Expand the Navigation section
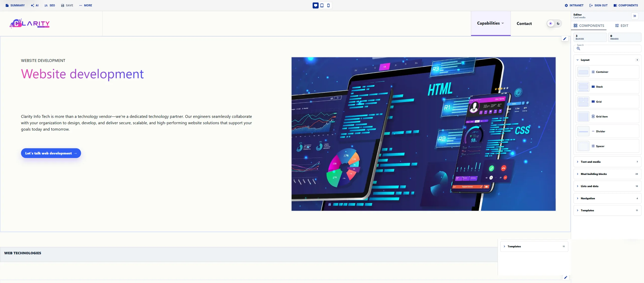This screenshot has width=644, height=283. tap(607, 198)
